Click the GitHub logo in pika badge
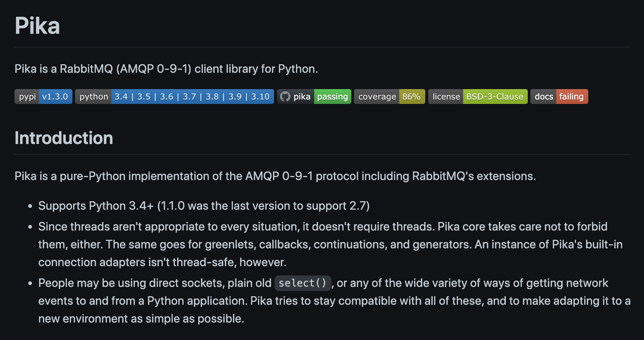Screen dimensions: 644x340 pyautogui.click(x=285, y=97)
